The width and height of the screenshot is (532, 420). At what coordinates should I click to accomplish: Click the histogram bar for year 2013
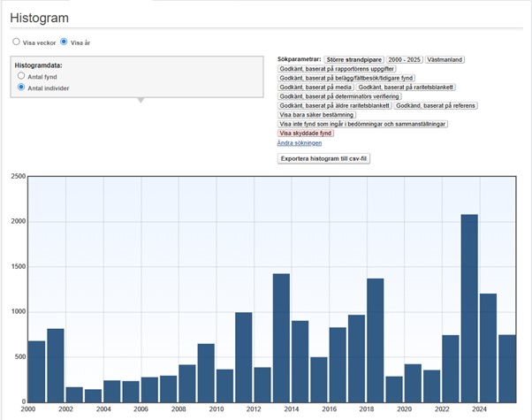(281, 337)
